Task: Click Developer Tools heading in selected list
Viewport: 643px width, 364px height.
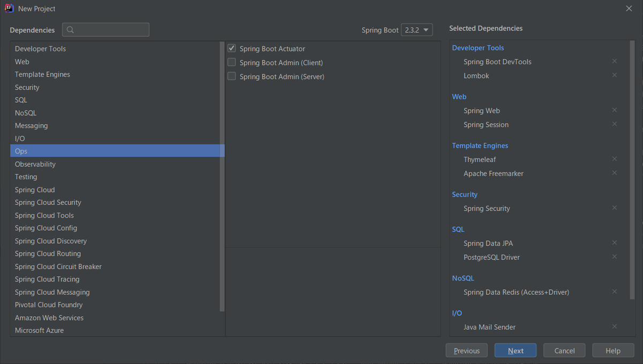Action: coord(478,48)
